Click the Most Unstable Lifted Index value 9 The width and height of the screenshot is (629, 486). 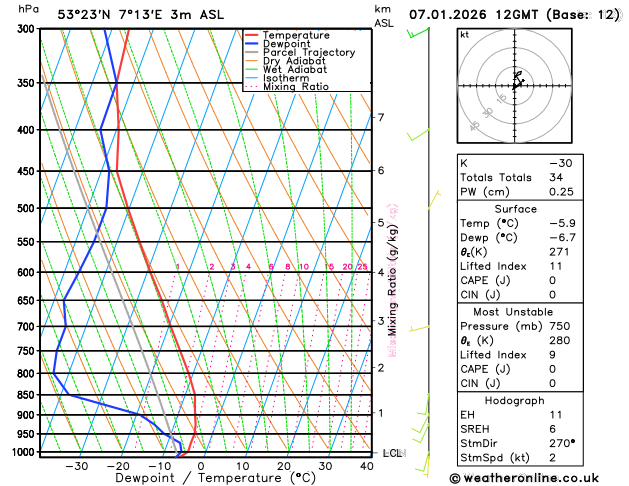point(552,355)
